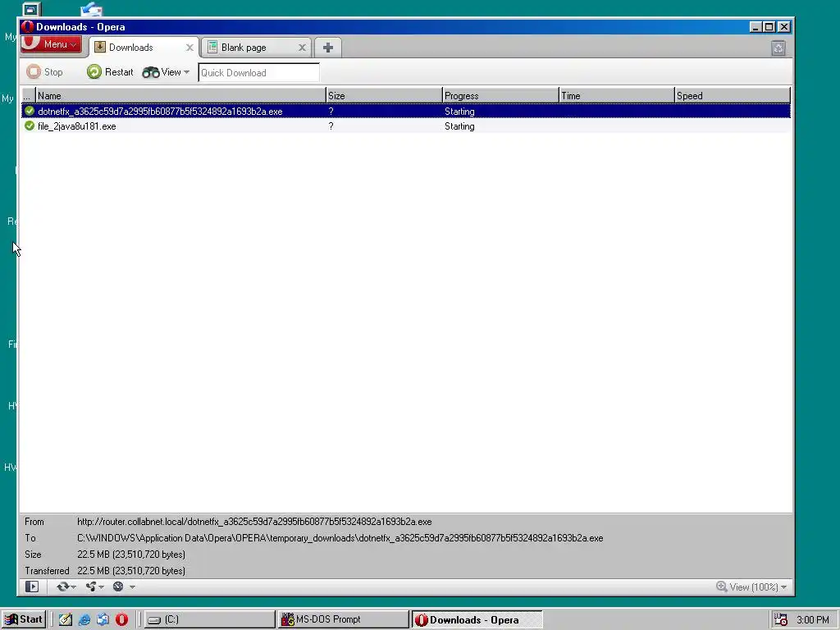Screen dimensions: 840x630
Task: Switch to the (C:) taskbar window
Action: [x=209, y=619]
